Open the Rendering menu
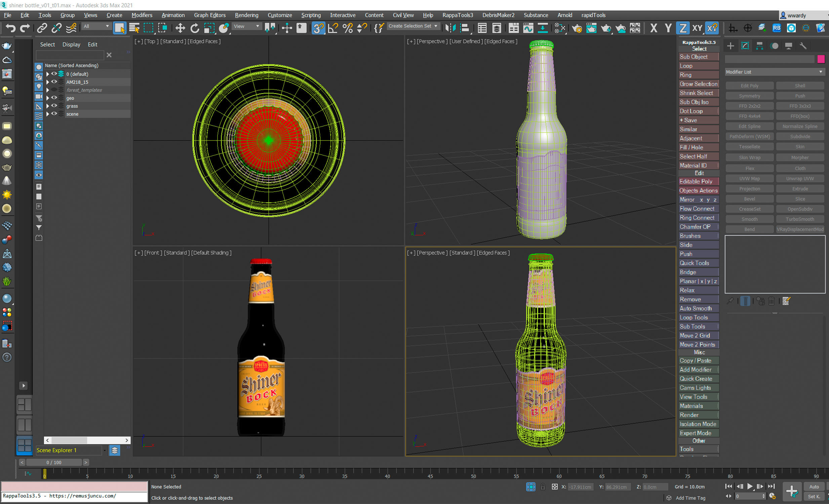The image size is (829, 504). pyautogui.click(x=247, y=15)
